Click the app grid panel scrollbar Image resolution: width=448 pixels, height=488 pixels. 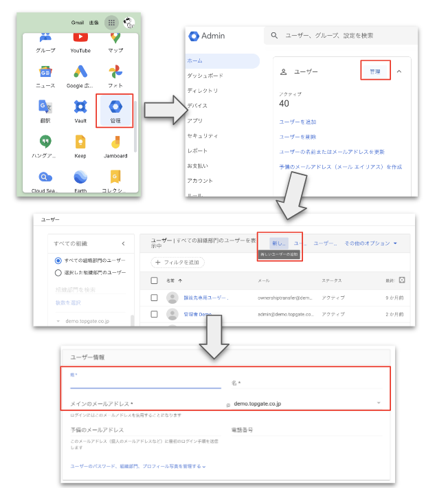coord(135,126)
